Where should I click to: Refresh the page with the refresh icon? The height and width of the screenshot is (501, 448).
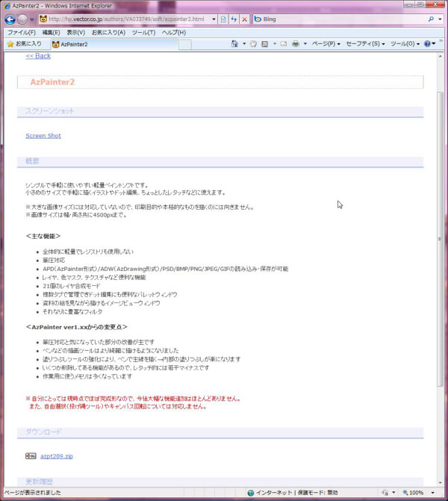(234, 19)
